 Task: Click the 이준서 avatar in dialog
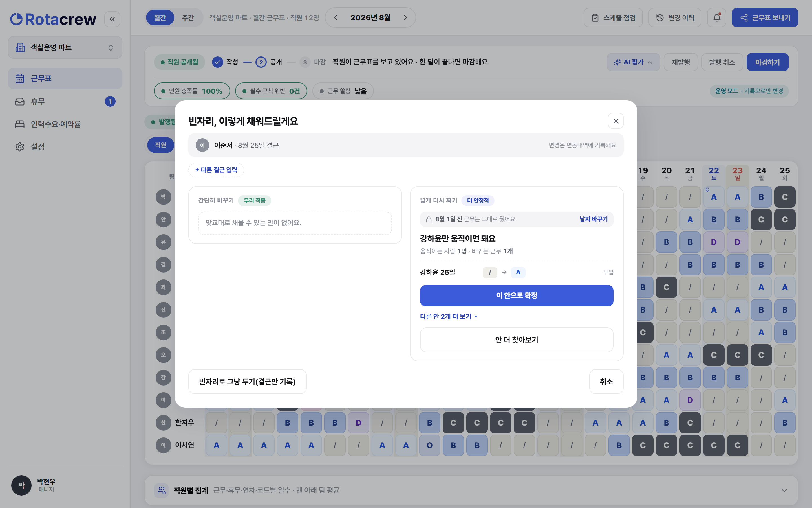pos(202,145)
